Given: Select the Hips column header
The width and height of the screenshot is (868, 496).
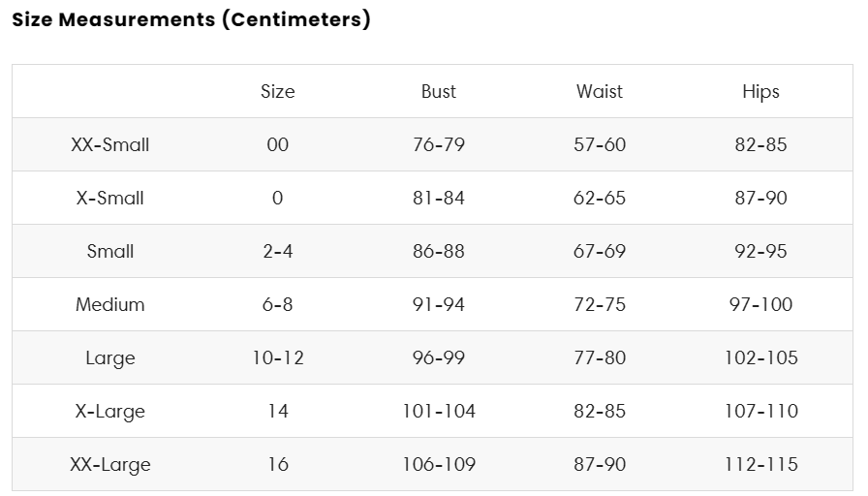Looking at the screenshot, I should click(x=760, y=92).
